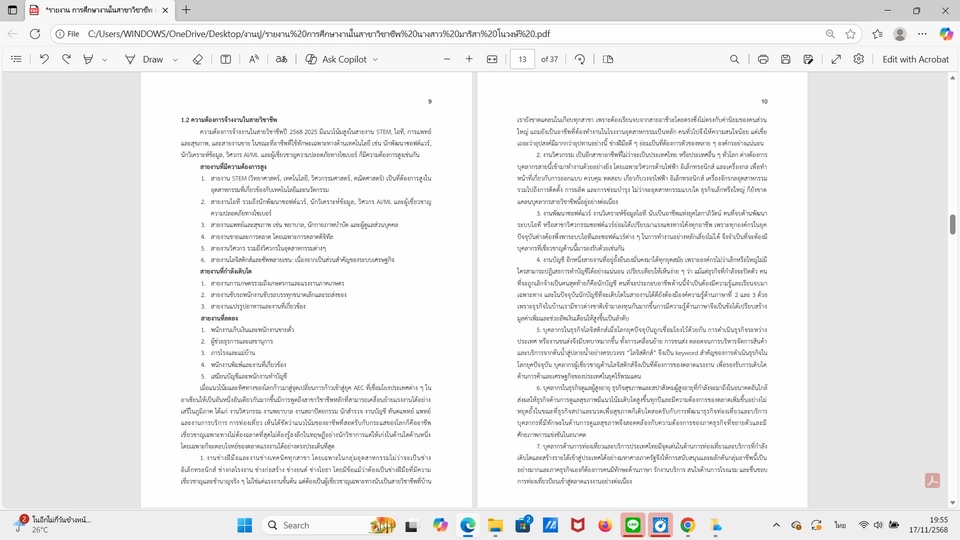
Task: Click the Ask Copilot button
Action: pos(335,59)
